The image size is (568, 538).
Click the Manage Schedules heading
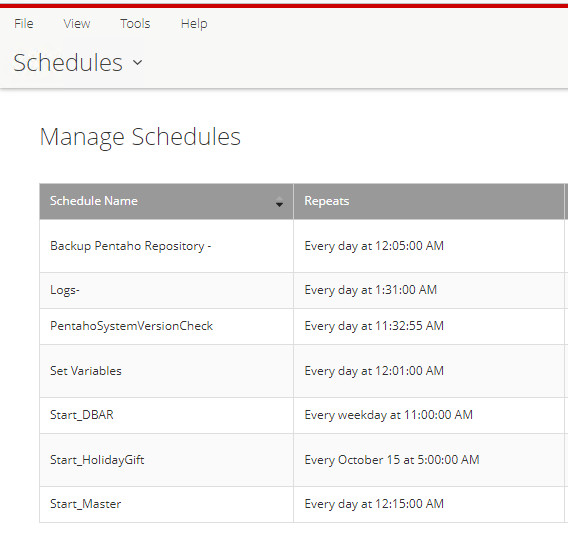140,137
